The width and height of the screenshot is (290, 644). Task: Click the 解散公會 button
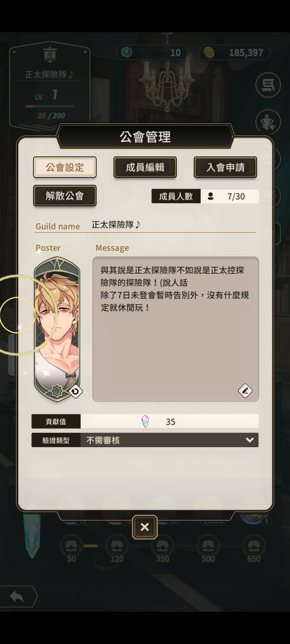coord(65,196)
